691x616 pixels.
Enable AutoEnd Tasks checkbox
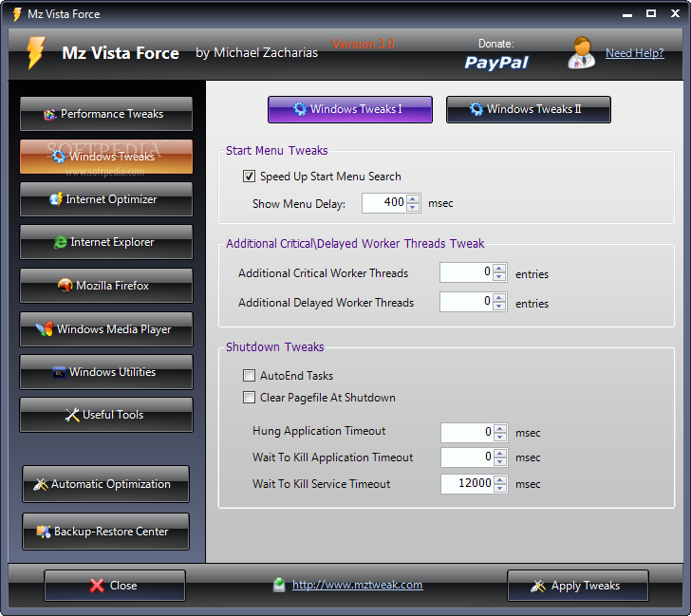coord(249,376)
